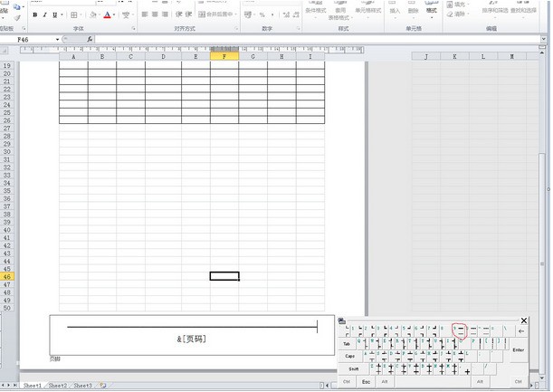
Task: Click the Esc key on soft keyboard
Action: click(x=366, y=382)
